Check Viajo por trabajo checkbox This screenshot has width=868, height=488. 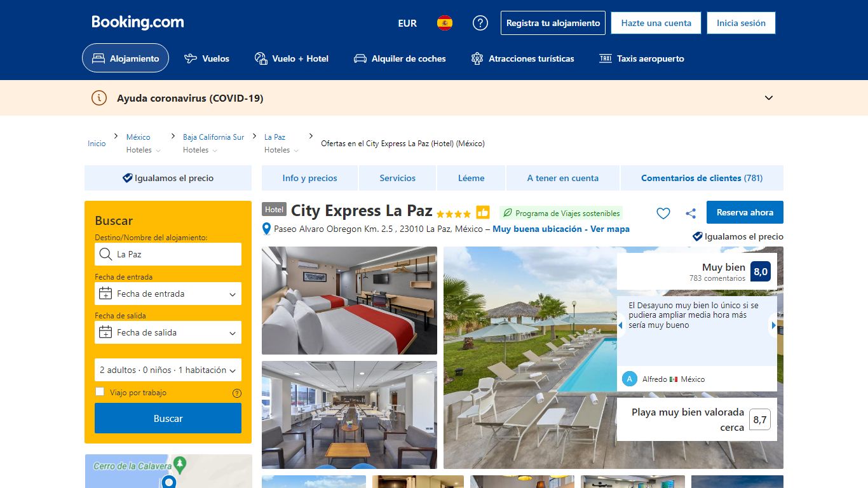pyautogui.click(x=100, y=392)
